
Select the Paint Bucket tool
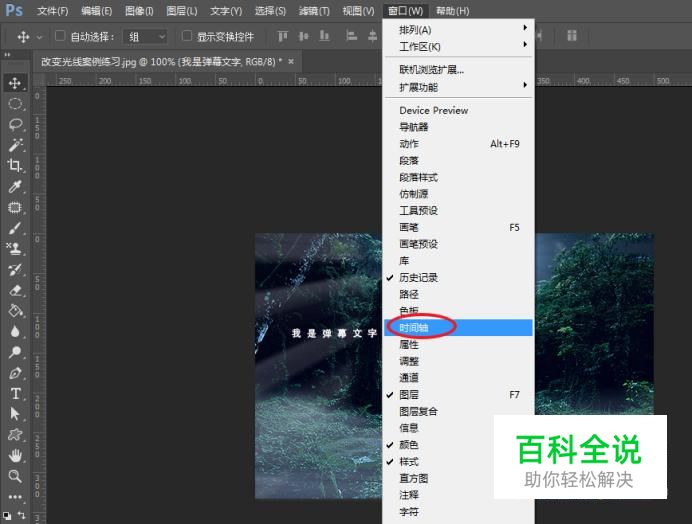click(15, 311)
